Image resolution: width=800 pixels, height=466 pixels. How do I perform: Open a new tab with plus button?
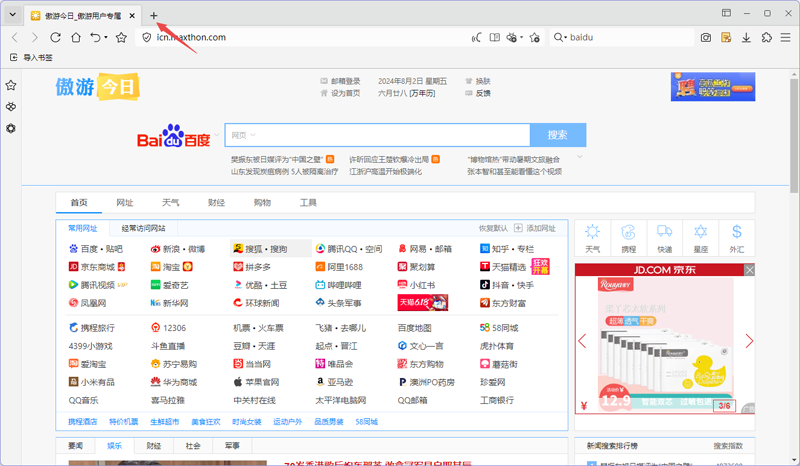coord(153,15)
